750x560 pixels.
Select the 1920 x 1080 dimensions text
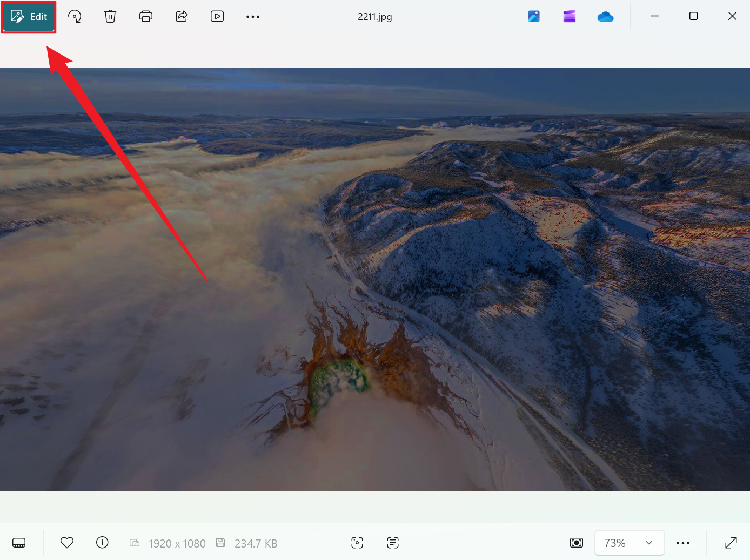tap(177, 544)
